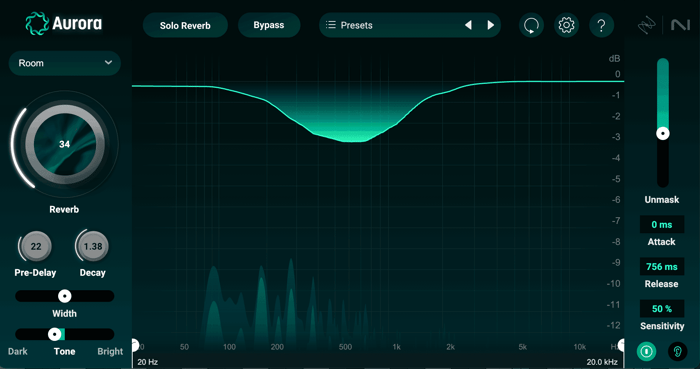Image resolution: width=700 pixels, height=369 pixels.
Task: Toggle the Bypass button
Action: pos(269,25)
